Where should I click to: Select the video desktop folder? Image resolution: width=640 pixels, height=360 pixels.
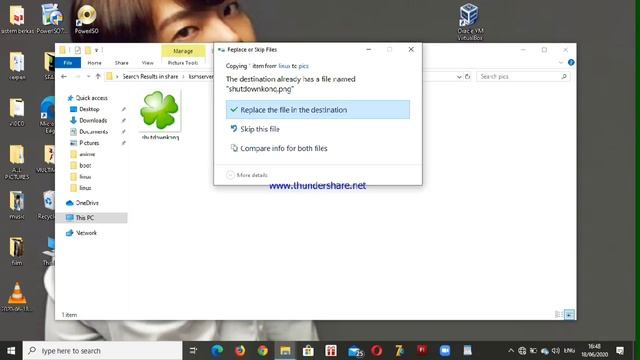17,112
